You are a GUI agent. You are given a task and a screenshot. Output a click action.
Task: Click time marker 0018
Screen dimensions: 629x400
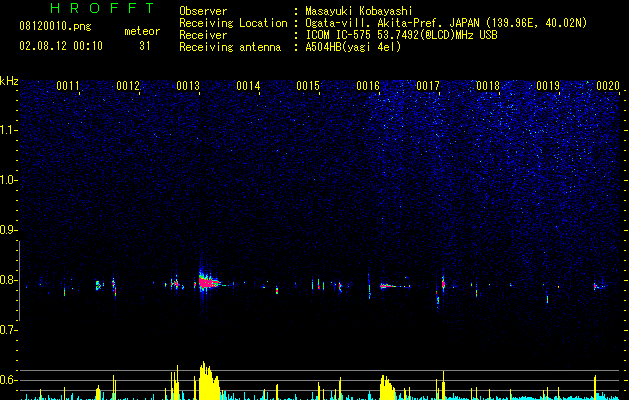(488, 86)
